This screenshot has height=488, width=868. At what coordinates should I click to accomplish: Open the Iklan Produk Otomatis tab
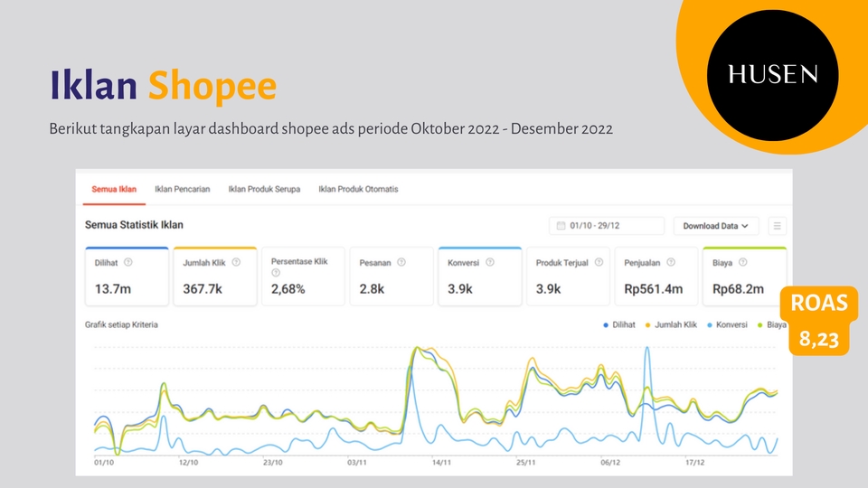click(358, 189)
